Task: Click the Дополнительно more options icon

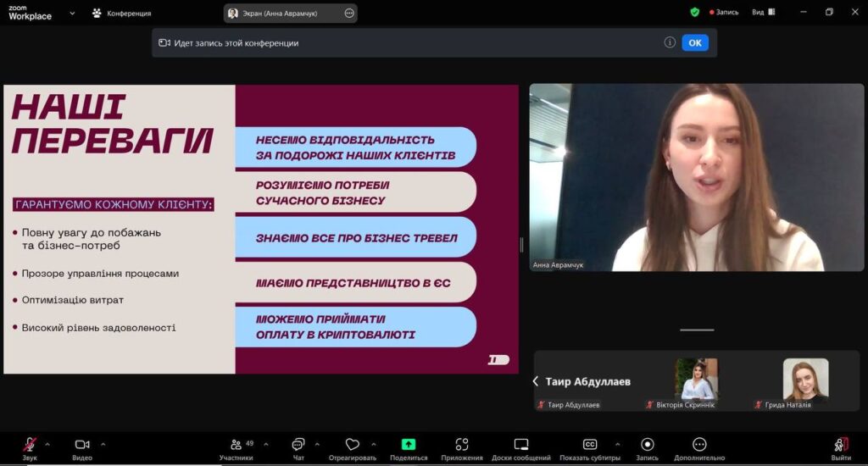Action: point(699,445)
